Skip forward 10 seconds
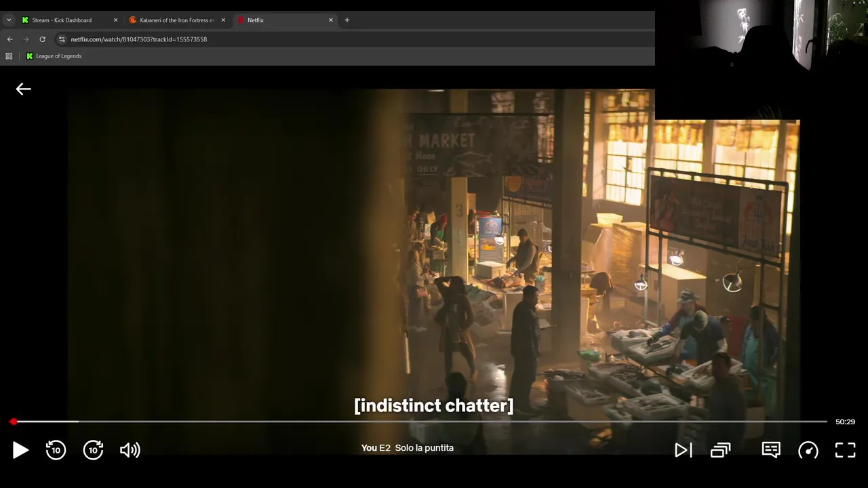The height and width of the screenshot is (488, 868). (x=93, y=449)
